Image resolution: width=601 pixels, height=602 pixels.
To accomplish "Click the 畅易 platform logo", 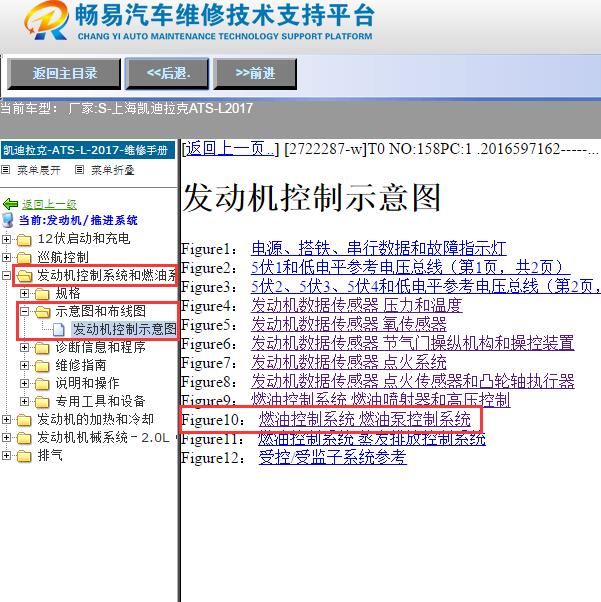I will tap(199, 20).
